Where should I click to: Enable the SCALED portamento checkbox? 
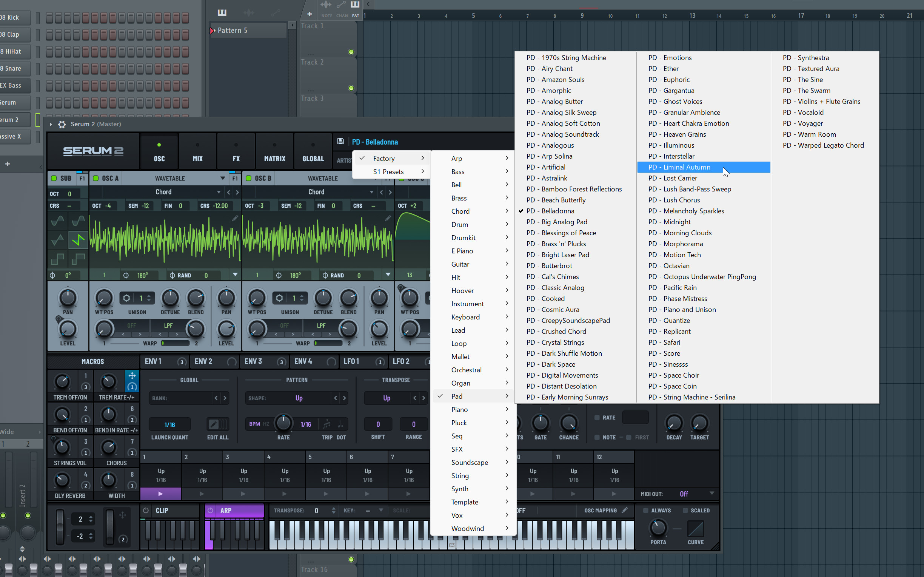coord(685,510)
